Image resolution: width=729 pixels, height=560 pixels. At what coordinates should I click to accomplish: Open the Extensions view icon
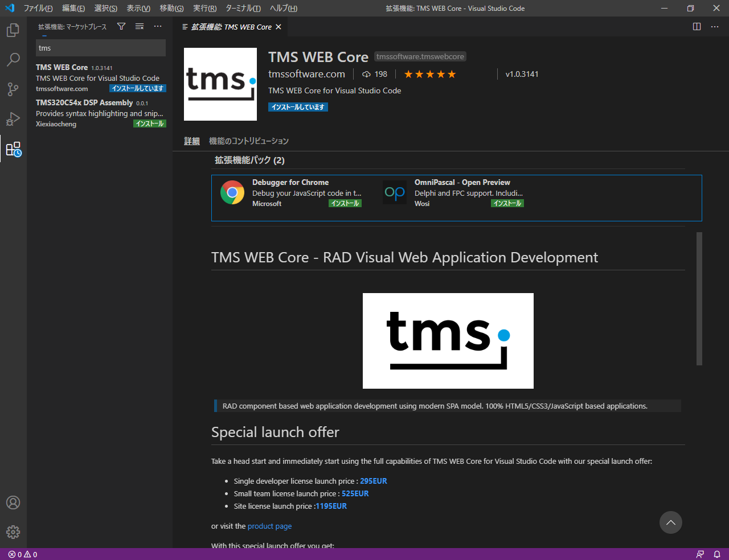coord(13,149)
